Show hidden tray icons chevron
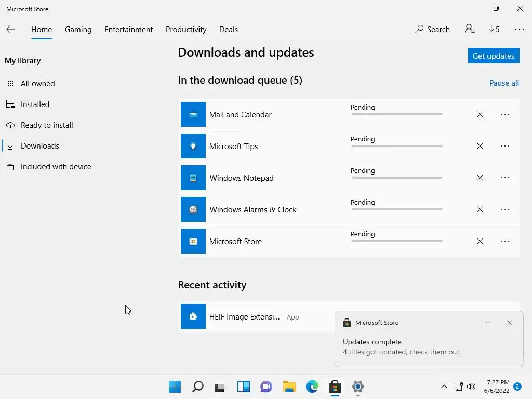 tap(444, 387)
